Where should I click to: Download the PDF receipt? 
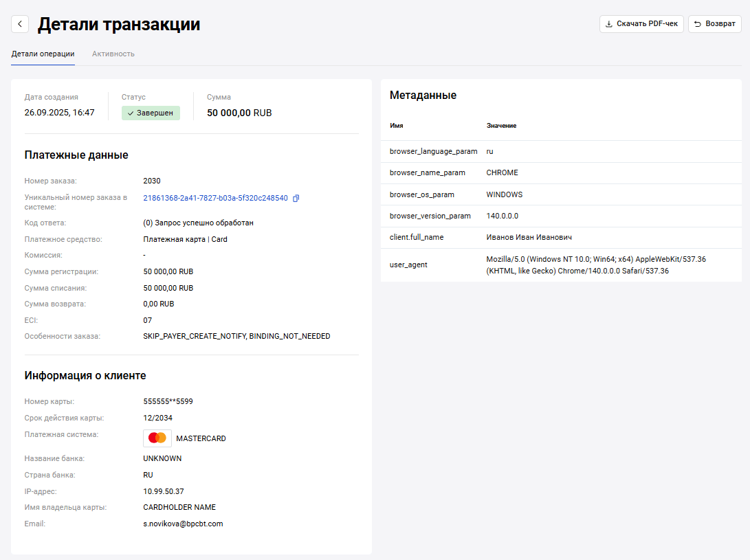coord(641,24)
